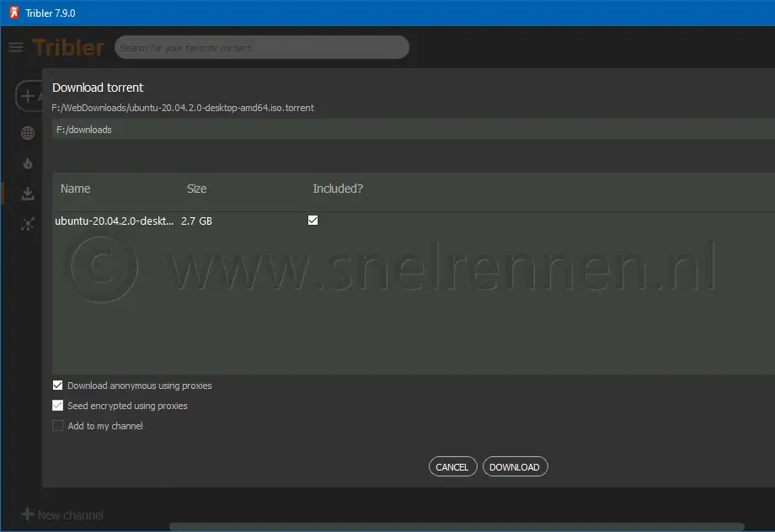Click the add torrent plus button
Image resolution: width=775 pixels, height=532 pixels.
[29, 96]
